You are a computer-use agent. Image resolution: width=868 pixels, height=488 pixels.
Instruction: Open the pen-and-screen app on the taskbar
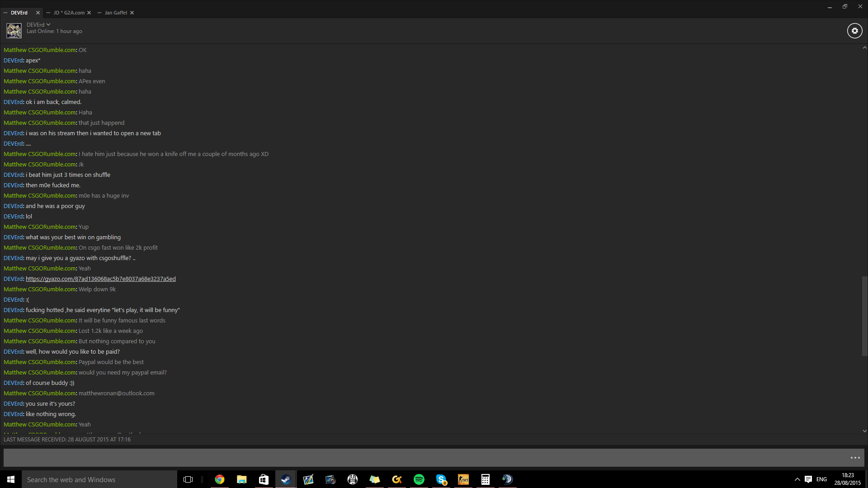point(308,479)
